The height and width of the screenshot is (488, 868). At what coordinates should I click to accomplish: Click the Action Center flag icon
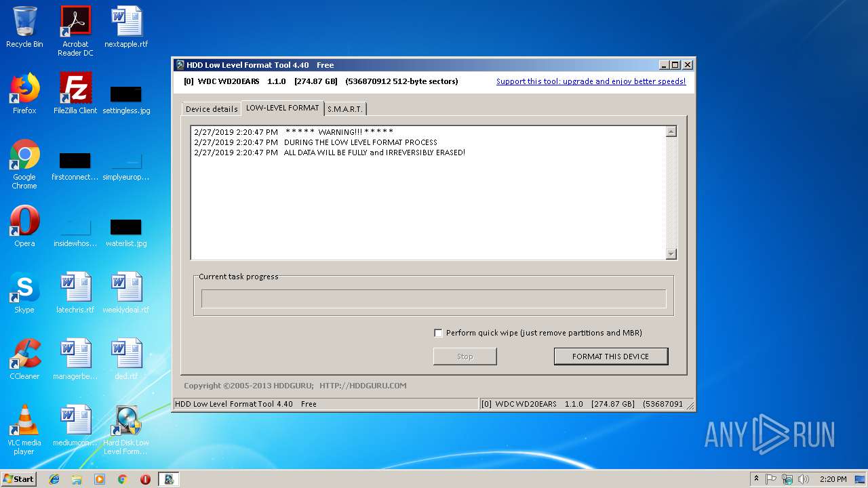(x=771, y=479)
